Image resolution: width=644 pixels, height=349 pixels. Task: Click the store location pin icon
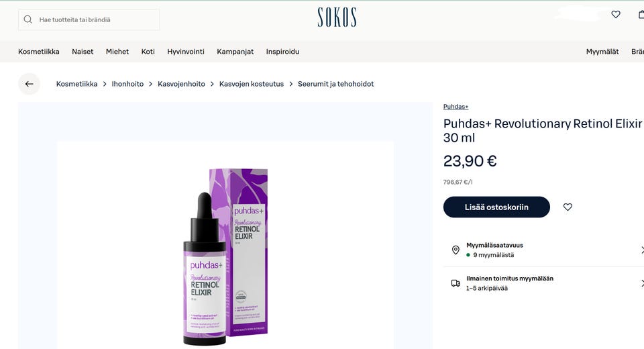click(x=455, y=250)
